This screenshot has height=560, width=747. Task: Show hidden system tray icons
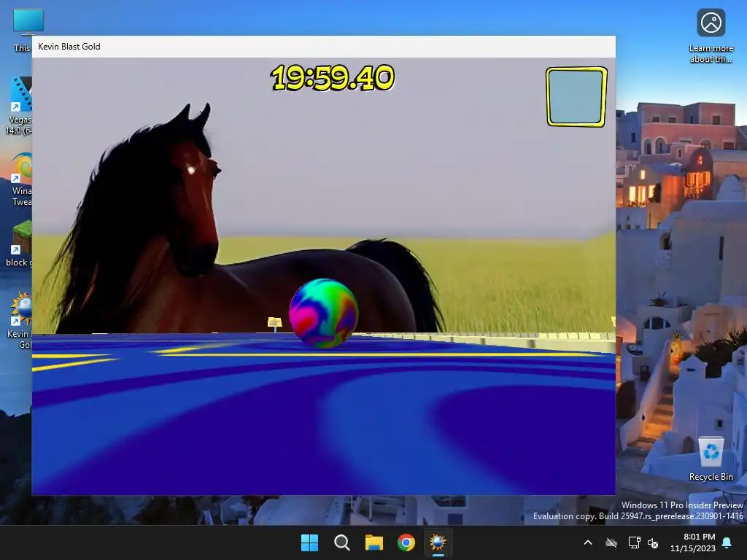[588, 542]
